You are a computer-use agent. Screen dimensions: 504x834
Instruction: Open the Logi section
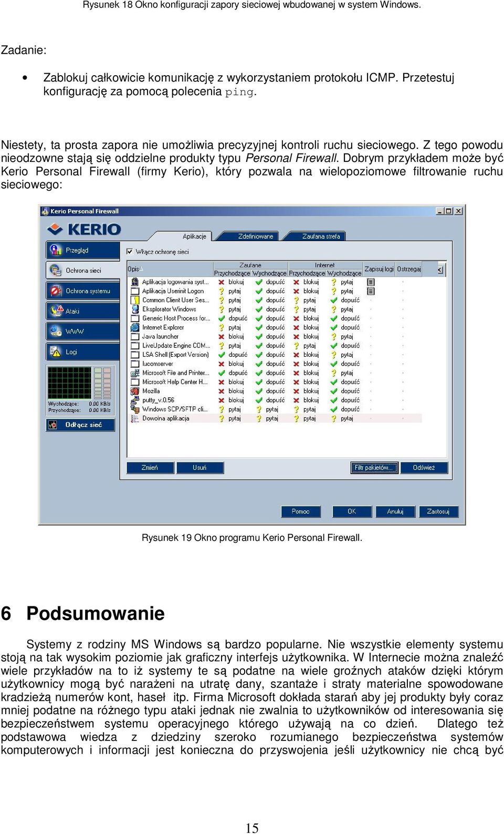[x=83, y=352]
